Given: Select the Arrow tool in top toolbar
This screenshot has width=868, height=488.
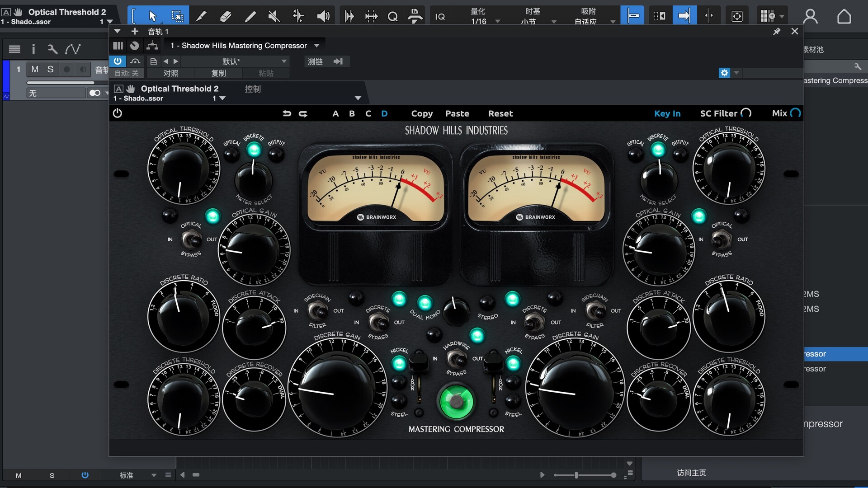Looking at the screenshot, I should click(152, 16).
